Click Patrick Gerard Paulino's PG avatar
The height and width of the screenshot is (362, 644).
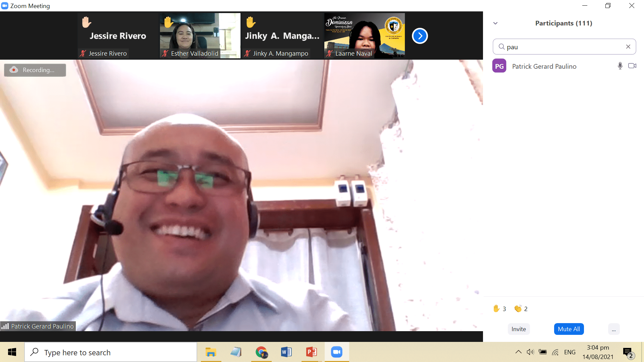tap(499, 66)
